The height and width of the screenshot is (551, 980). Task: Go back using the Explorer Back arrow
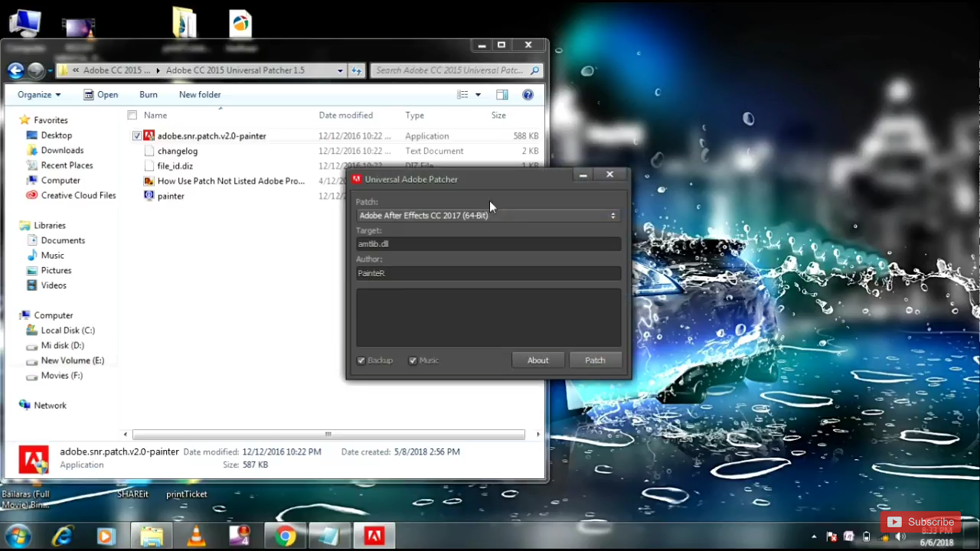coord(15,70)
